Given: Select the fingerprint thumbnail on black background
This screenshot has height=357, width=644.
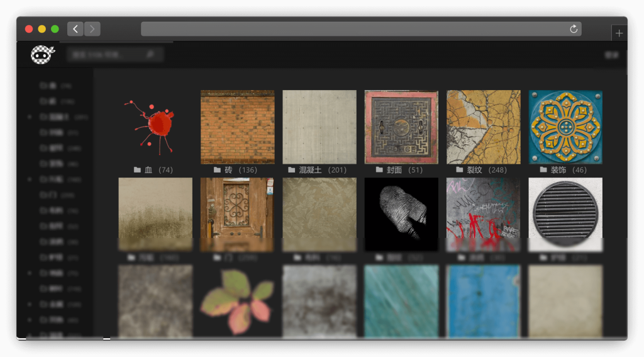Looking at the screenshot, I should (x=401, y=214).
